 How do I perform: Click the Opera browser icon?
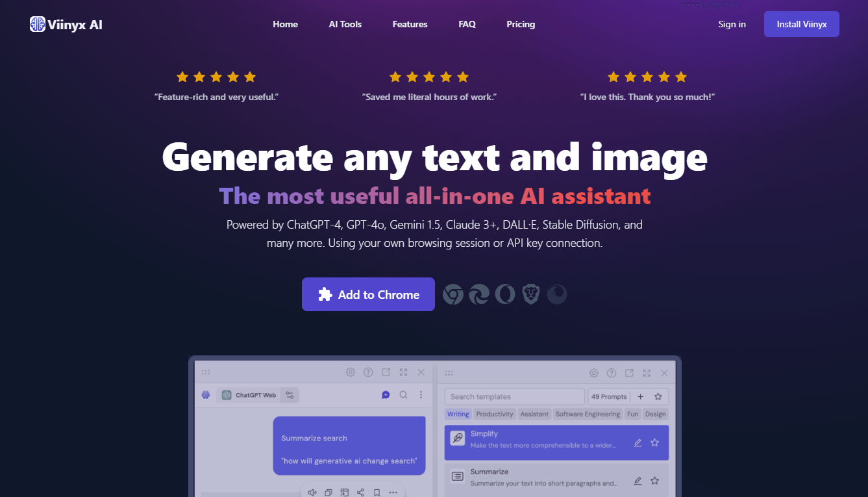505,294
